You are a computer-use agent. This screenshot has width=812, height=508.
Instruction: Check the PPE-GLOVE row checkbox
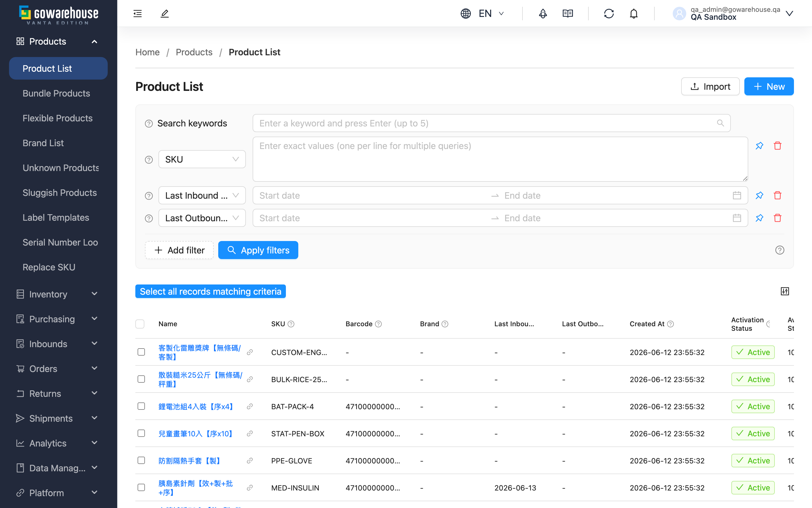tap(141, 460)
